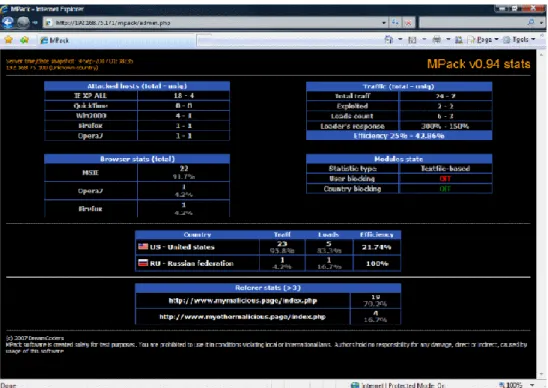Viewport: 548px width, 388px height.
Task: Click MSIE in Browser stats table
Action: click(91, 172)
